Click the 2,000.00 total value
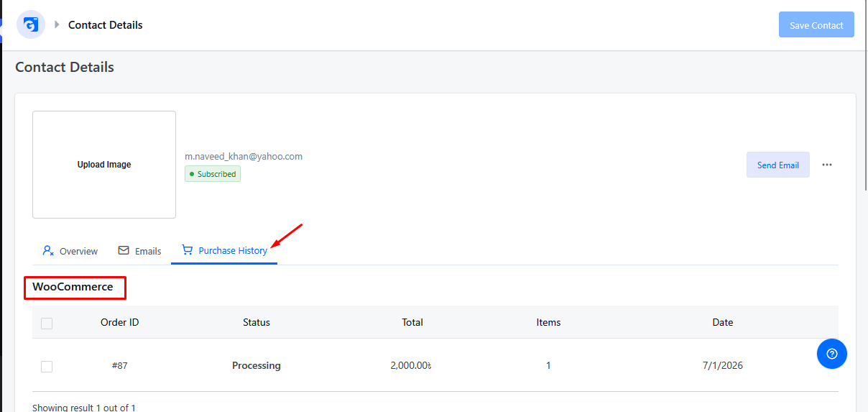 [x=411, y=365]
